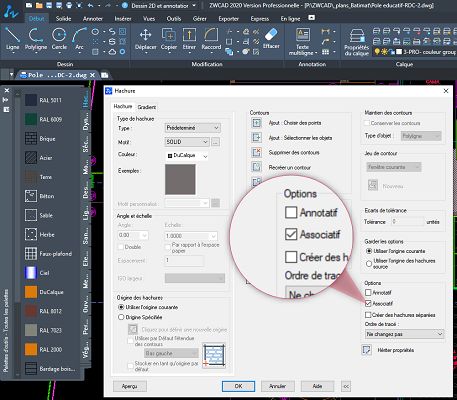The height and width of the screenshot is (400, 457).
Task: Switch to the Hachure tab
Action: (123, 106)
